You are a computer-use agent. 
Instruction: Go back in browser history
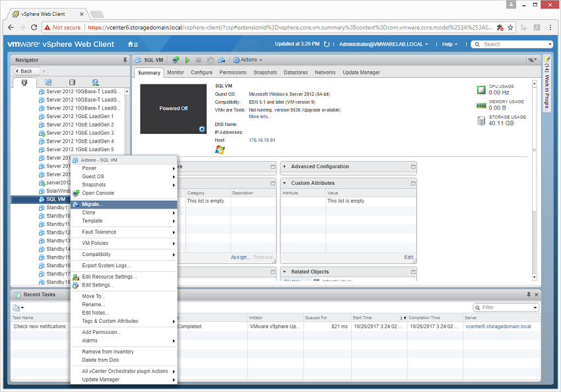(x=11, y=28)
